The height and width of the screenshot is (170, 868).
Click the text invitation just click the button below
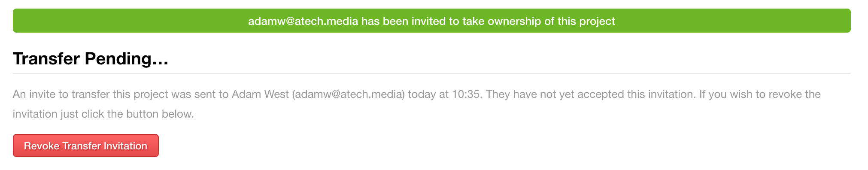(x=103, y=114)
